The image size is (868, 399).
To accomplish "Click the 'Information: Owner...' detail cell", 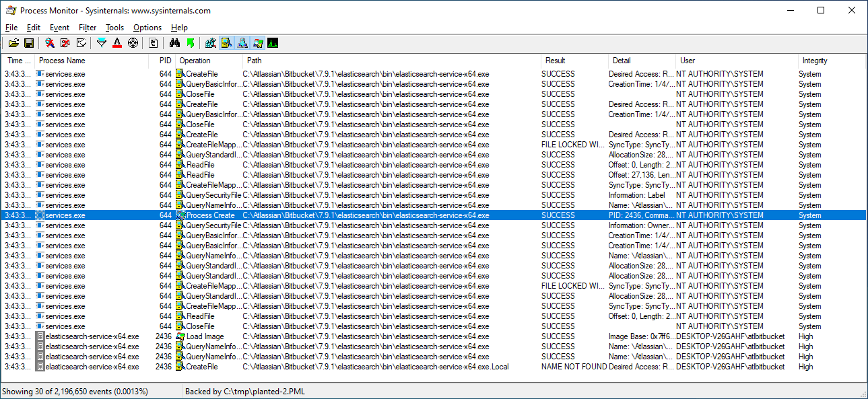I will [x=641, y=225].
